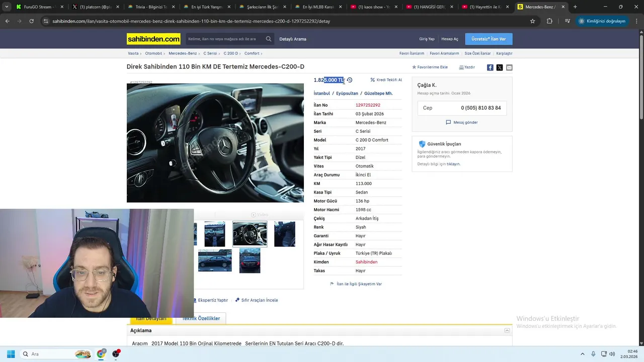The width and height of the screenshot is (644, 362).
Task: Open the volume control in system tray
Action: [612, 354]
